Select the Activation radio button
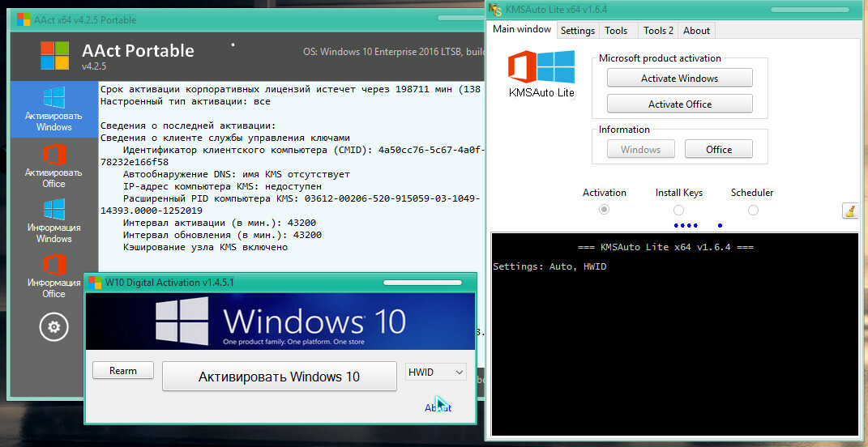The image size is (868, 447). coord(605,211)
